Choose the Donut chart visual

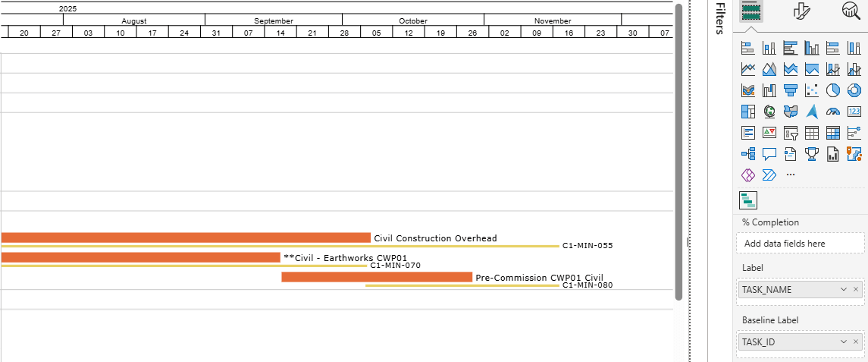coord(854,90)
